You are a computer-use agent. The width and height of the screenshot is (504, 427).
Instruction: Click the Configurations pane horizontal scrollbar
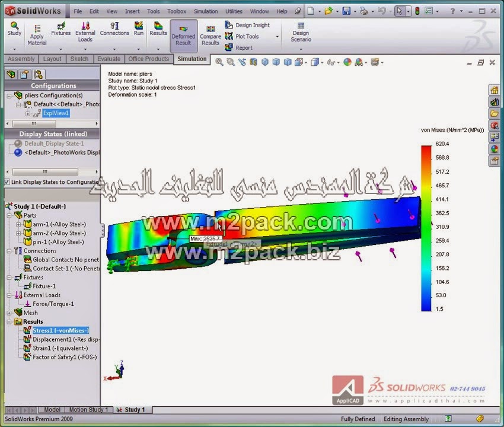tap(34, 123)
